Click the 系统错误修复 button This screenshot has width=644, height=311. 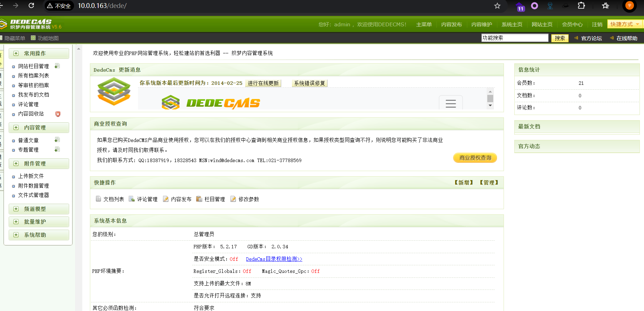click(x=310, y=83)
